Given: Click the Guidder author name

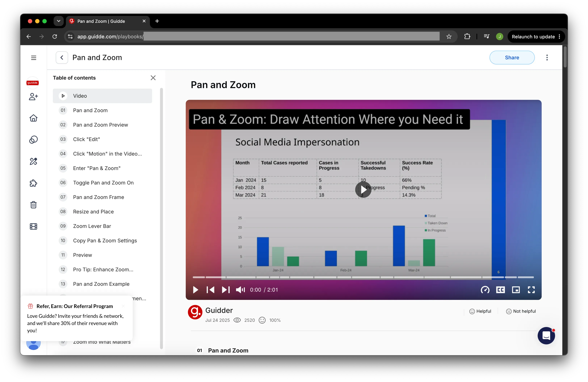Looking at the screenshot, I should tap(219, 310).
